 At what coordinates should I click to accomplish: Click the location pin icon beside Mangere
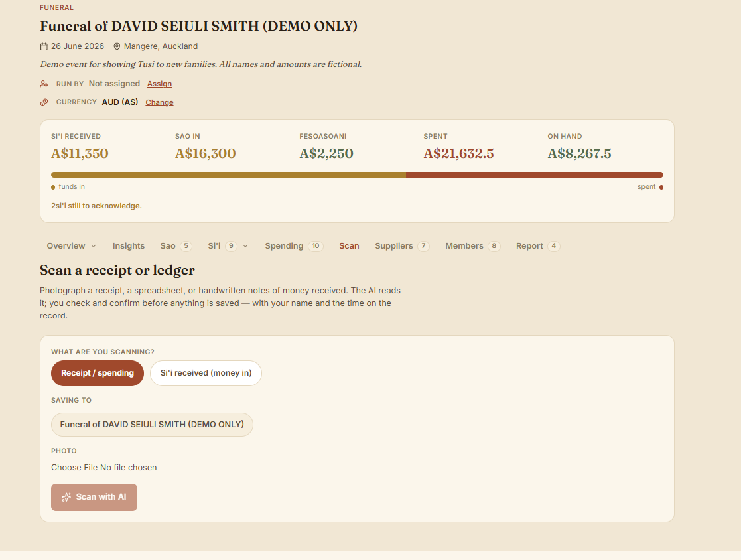click(117, 46)
